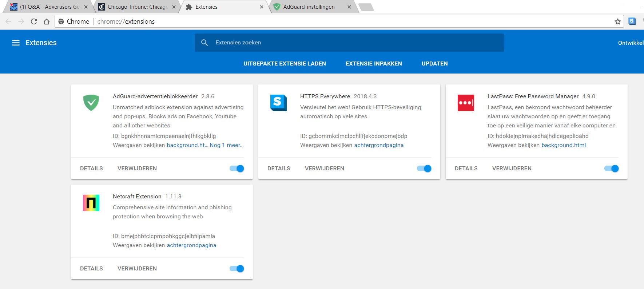Viewport: 644px width, 289px height.
Task: Click Netcraft version number 1.11.3
Action: (x=173, y=197)
